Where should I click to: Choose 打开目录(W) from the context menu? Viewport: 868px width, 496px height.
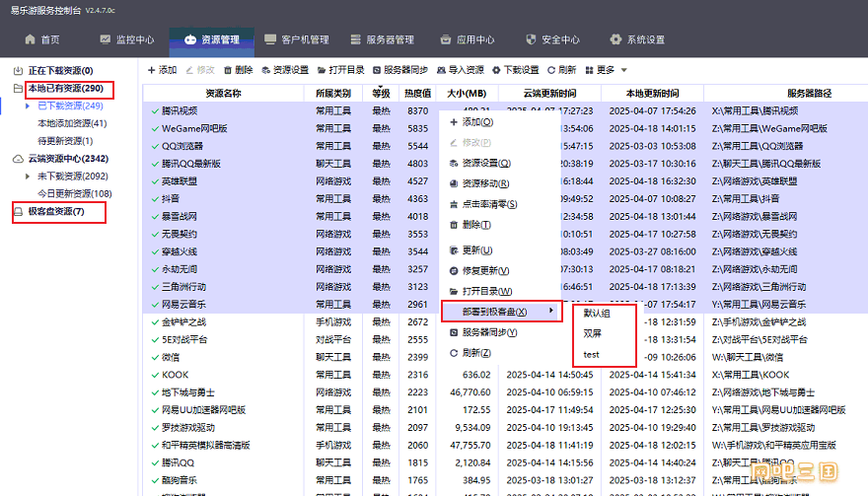point(487,291)
